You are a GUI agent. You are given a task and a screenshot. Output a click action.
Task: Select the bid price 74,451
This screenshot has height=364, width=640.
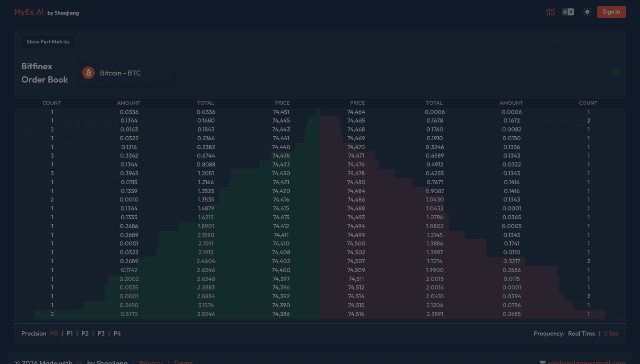coord(281,112)
